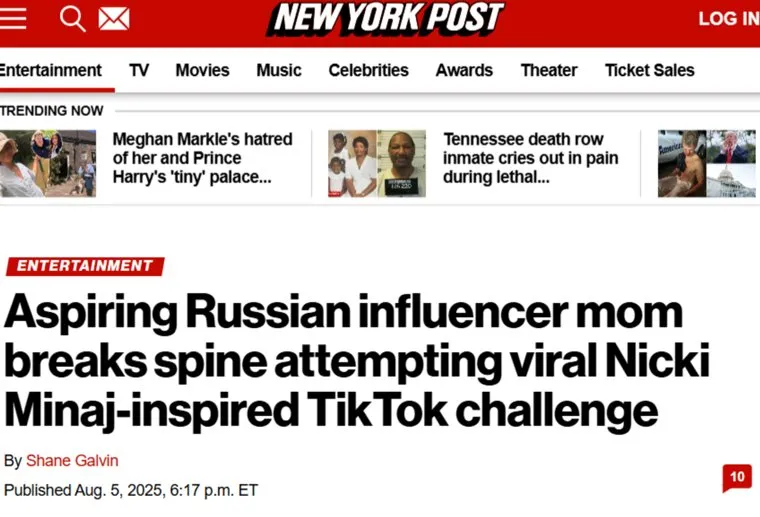Click the search magnifier icon
The height and width of the screenshot is (517, 760).
pos(72,18)
